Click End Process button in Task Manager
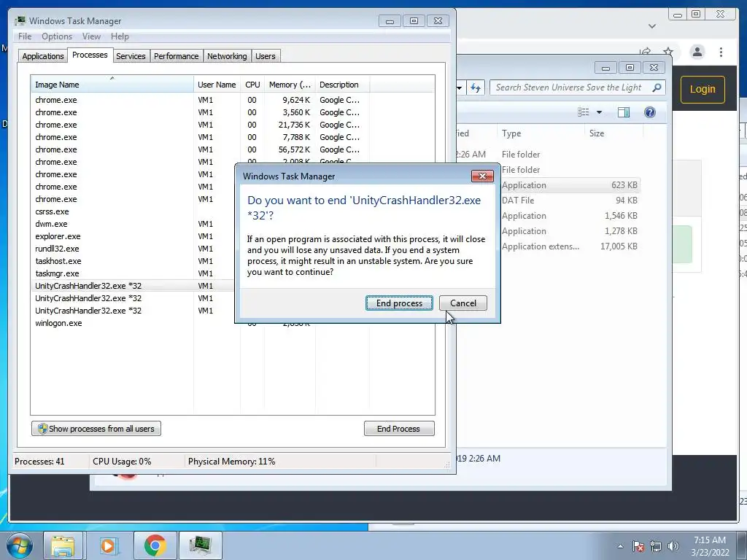The image size is (747, 560). (399, 429)
